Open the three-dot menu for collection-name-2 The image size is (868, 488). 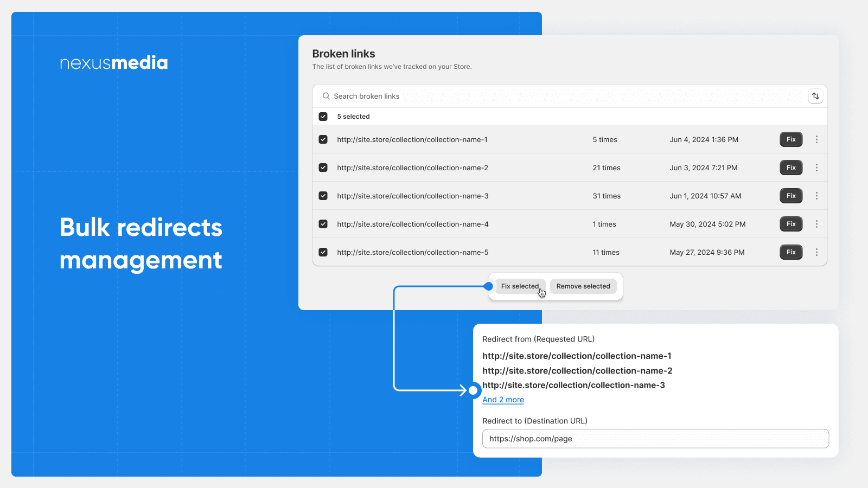point(816,168)
